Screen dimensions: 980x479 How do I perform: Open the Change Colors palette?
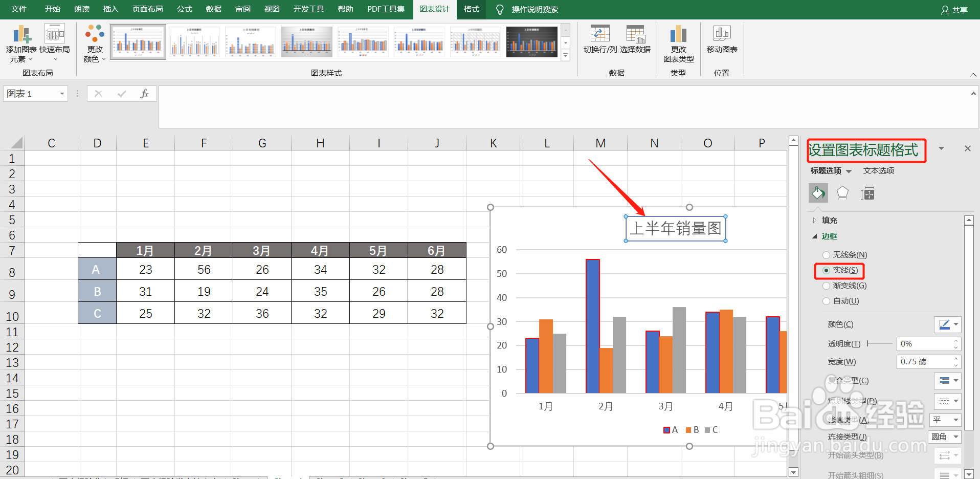95,43
